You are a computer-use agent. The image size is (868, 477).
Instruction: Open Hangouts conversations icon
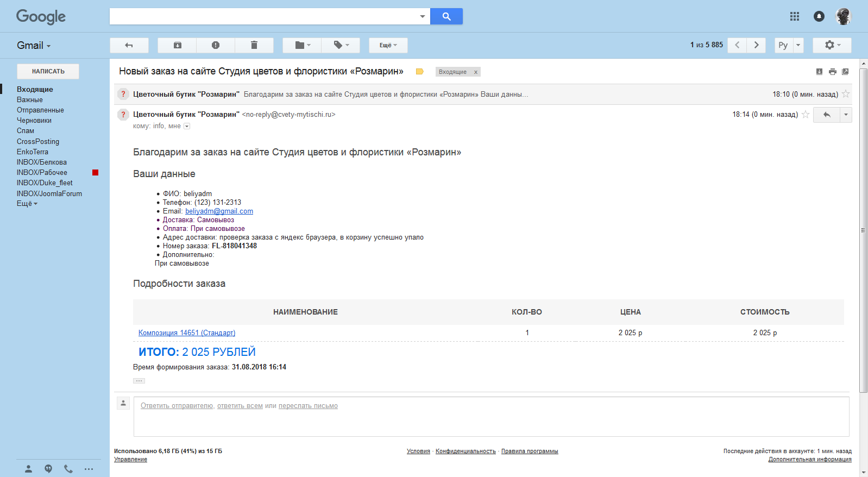tap(48, 469)
